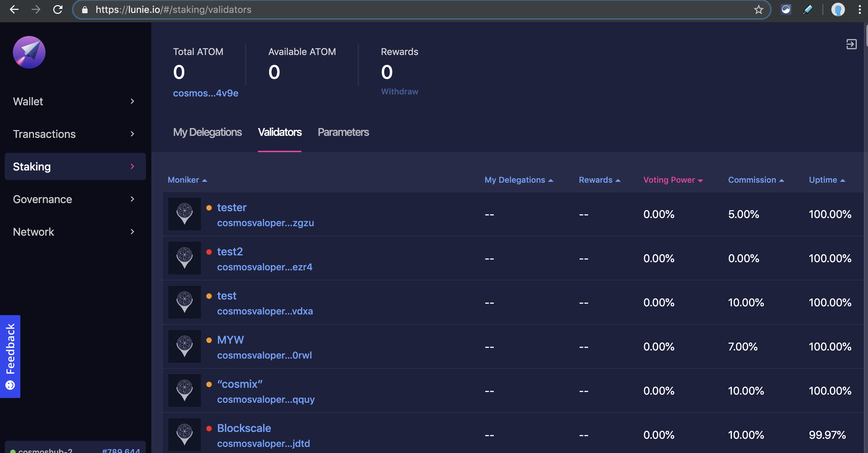Open the tester validator link
This screenshot has height=453, width=868.
[232, 207]
